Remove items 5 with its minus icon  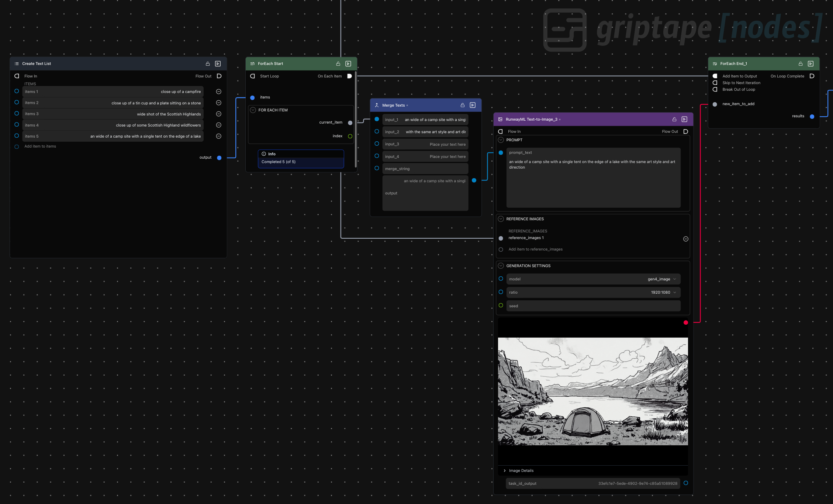pos(218,136)
